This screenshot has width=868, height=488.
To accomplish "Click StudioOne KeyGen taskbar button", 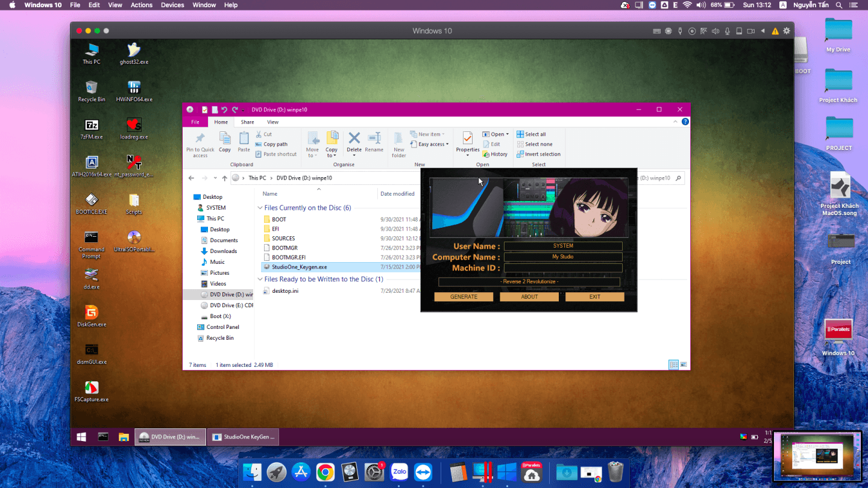I will point(245,437).
